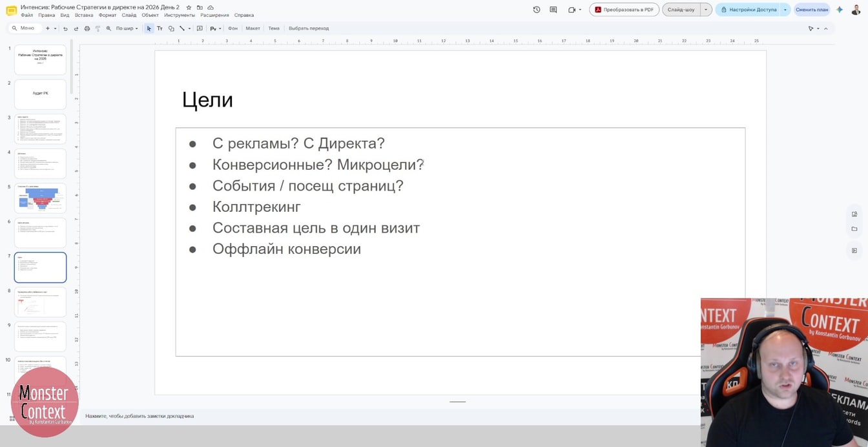Redo with the redo arrow icon
868x447 pixels.
(76, 28)
